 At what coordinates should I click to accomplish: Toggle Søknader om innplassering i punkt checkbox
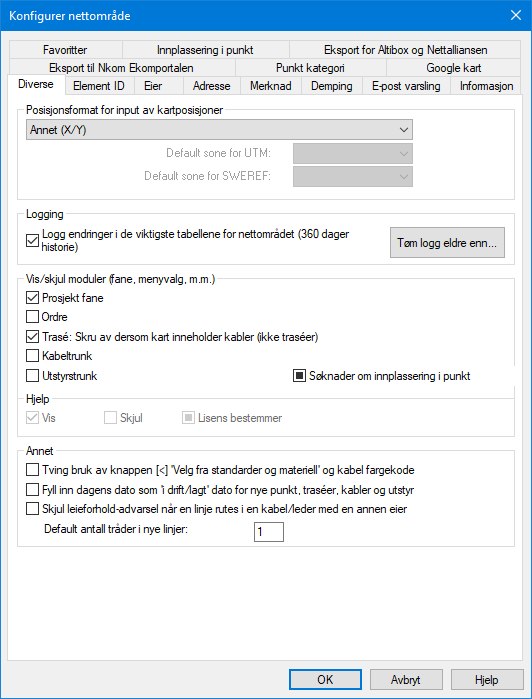coord(299,376)
